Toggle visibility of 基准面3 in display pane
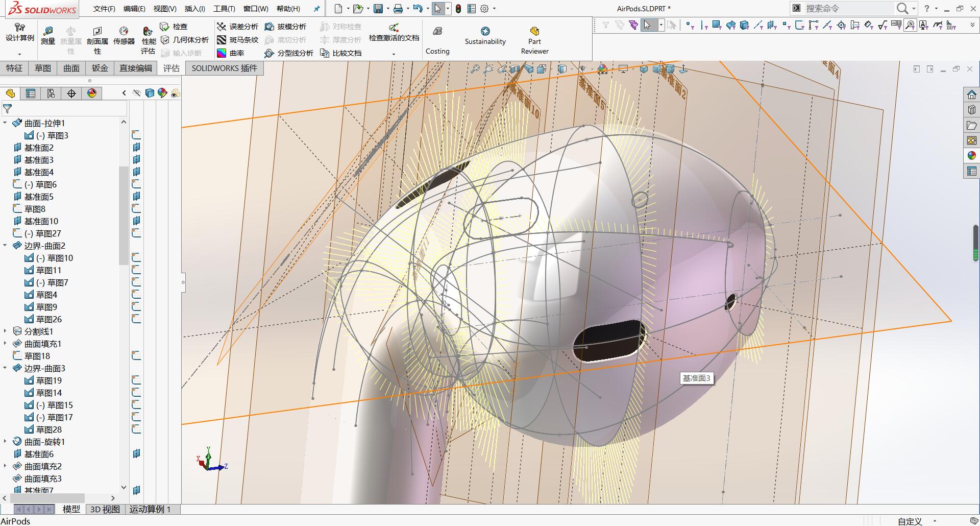 (x=136, y=160)
